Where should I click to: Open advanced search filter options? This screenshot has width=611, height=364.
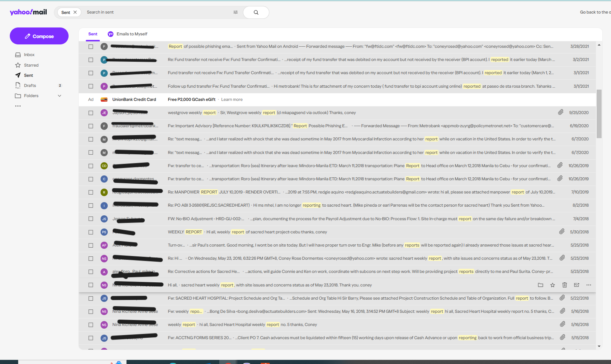click(235, 12)
